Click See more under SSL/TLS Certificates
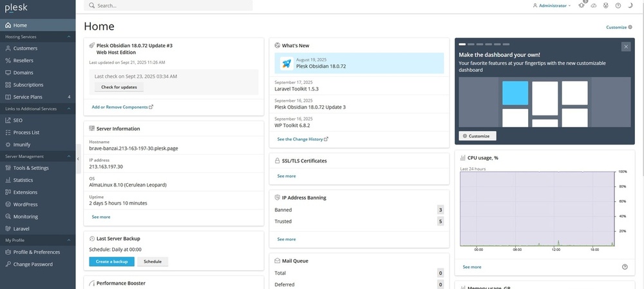 (287, 176)
